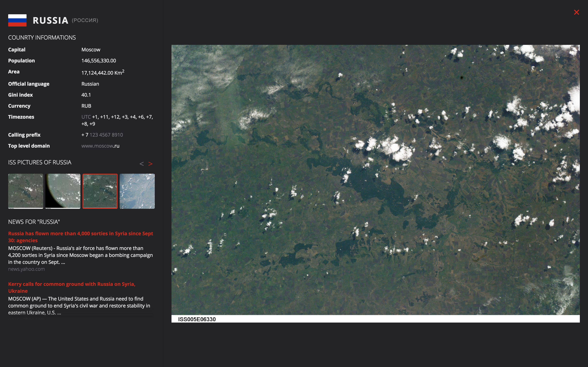This screenshot has width=588, height=367.
Task: Close the Russia country panel
Action: tap(576, 12)
